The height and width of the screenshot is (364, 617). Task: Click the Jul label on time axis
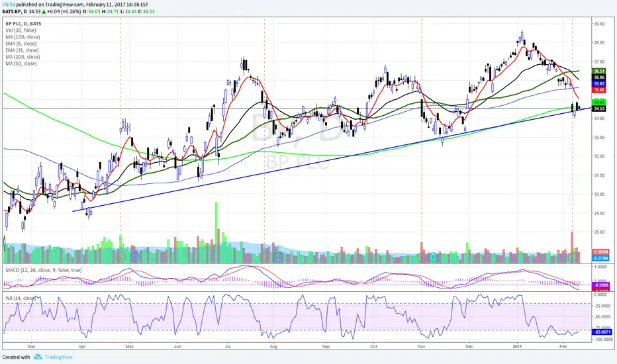pos(228,347)
